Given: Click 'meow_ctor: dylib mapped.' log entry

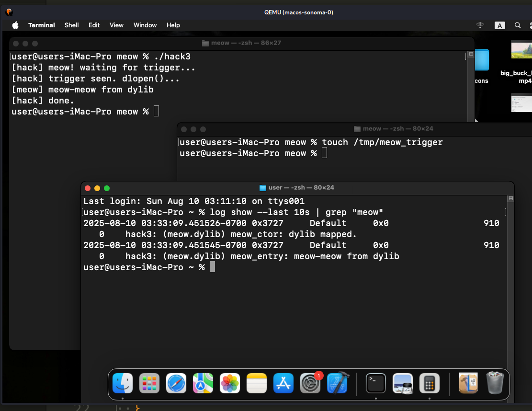Looking at the screenshot, I should pyautogui.click(x=294, y=234).
